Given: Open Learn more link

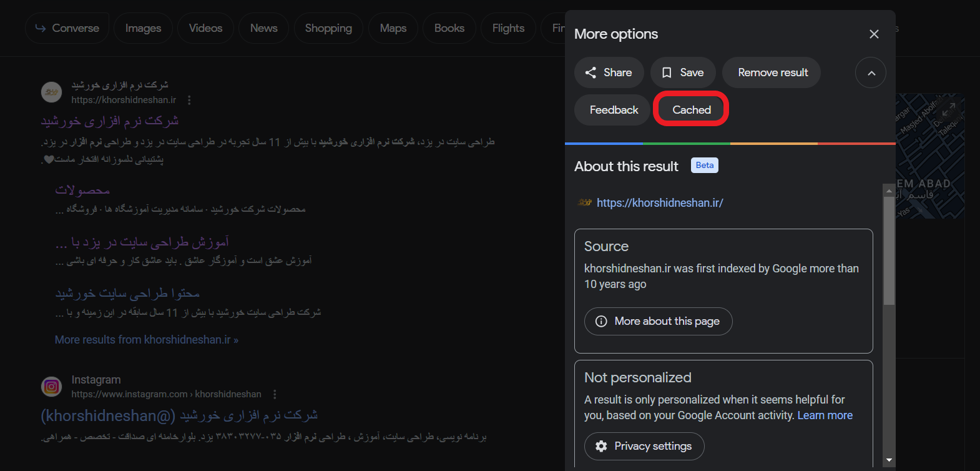Looking at the screenshot, I should pyautogui.click(x=825, y=415).
